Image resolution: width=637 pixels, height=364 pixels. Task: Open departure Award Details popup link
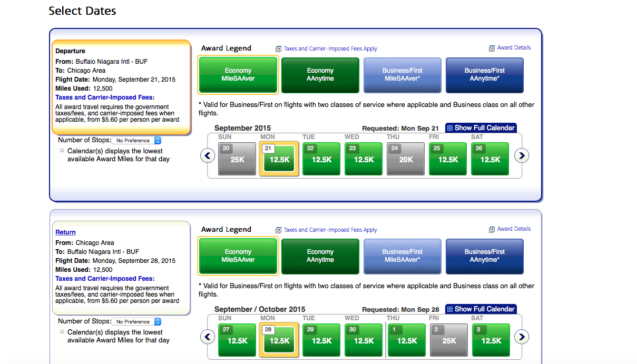tap(513, 48)
